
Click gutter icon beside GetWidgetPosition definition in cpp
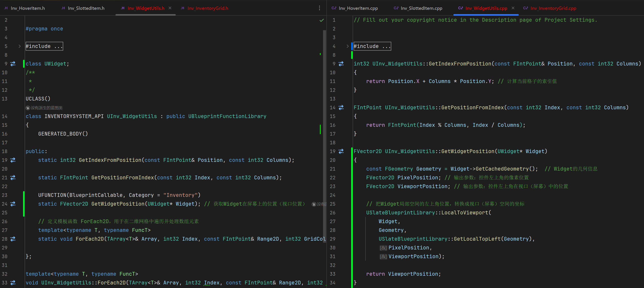point(341,151)
